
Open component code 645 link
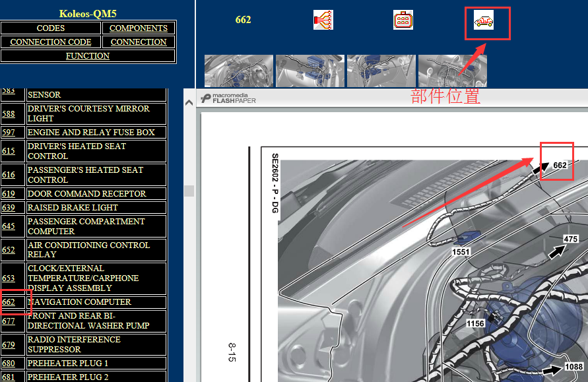pyautogui.click(x=9, y=226)
